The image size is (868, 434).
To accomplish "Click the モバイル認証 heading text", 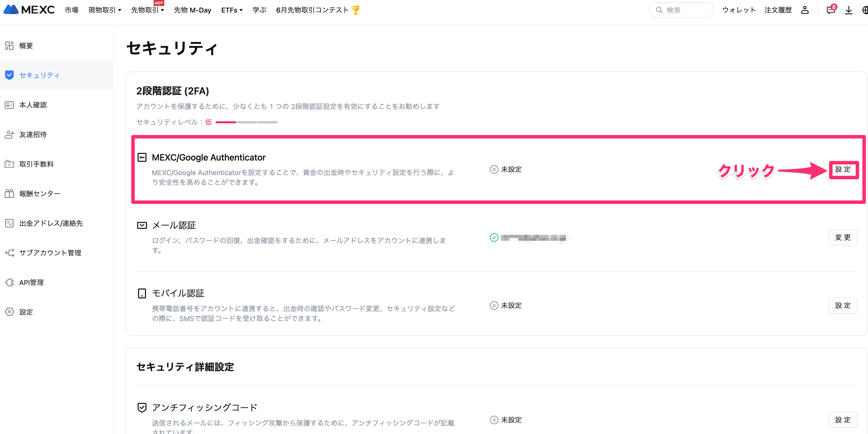I will pos(178,293).
